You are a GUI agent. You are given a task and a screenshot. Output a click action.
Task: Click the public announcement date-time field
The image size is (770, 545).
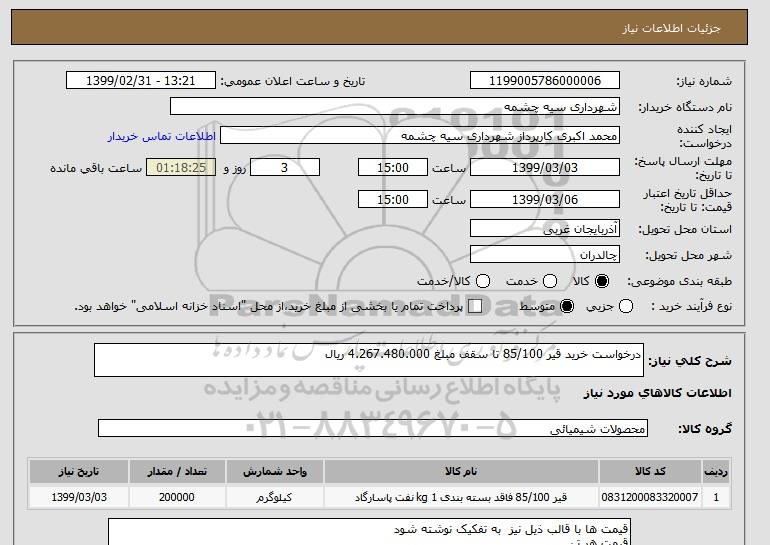[141, 81]
